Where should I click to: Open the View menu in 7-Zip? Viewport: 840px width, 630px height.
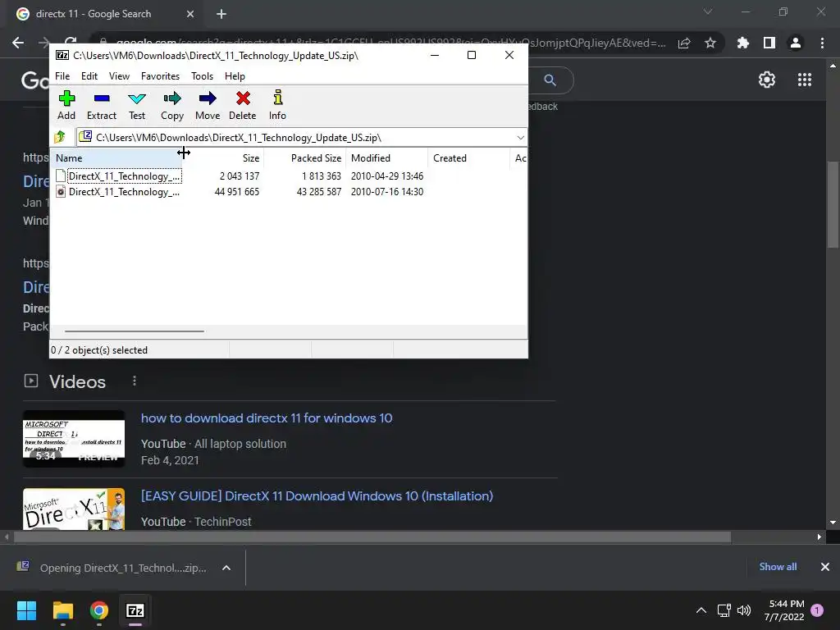(119, 76)
